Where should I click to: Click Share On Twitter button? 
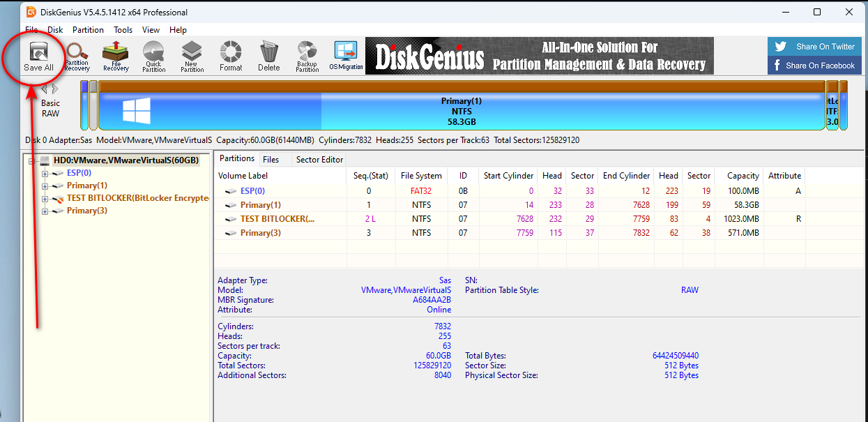coord(814,47)
